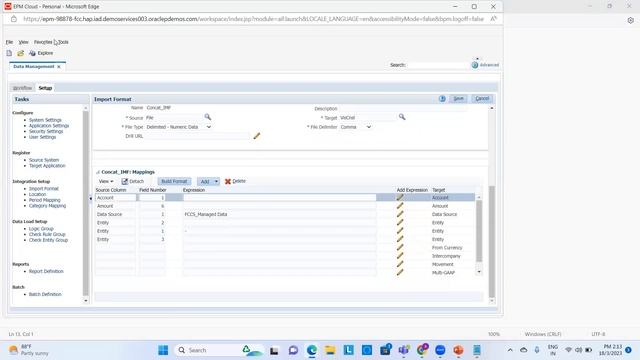Open the Add button dropdown arrow

pos(216,181)
